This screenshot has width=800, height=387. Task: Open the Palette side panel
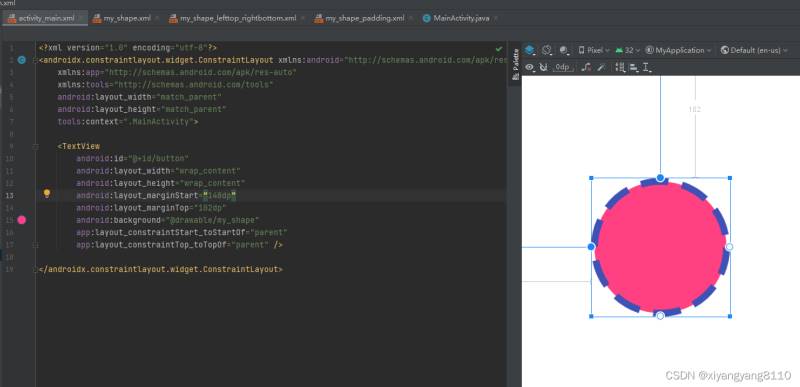click(x=515, y=64)
